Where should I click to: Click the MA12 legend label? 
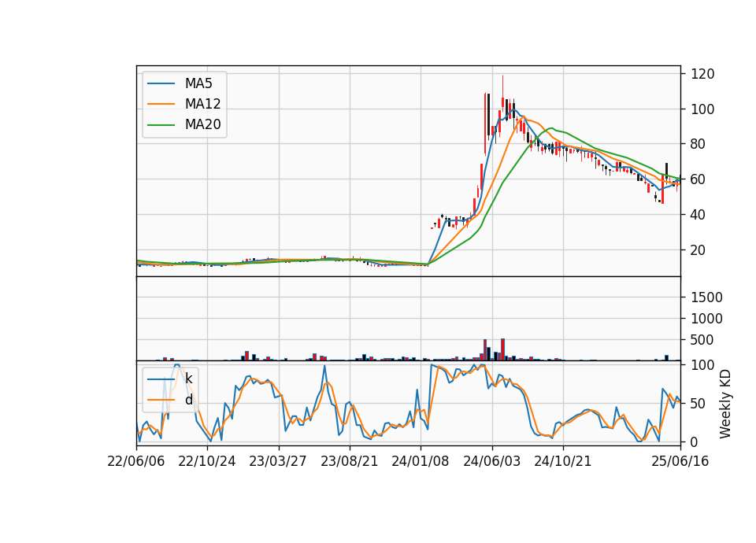point(202,104)
